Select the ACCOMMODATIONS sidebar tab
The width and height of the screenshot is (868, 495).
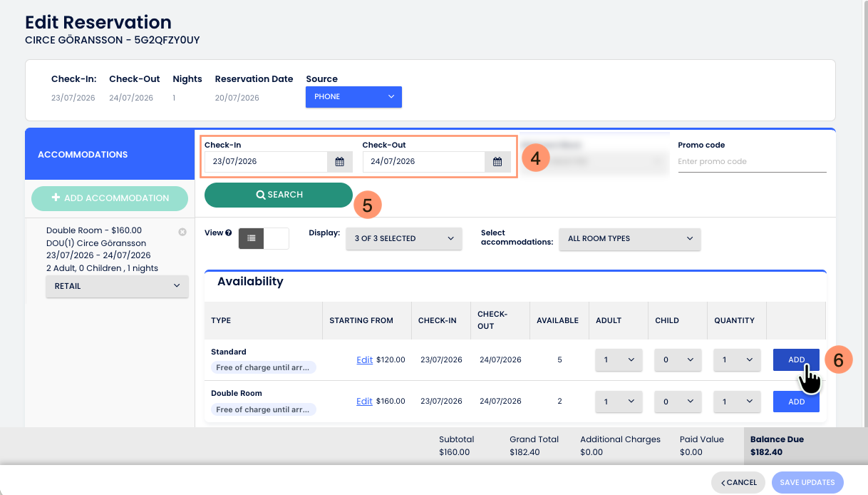[110, 155]
